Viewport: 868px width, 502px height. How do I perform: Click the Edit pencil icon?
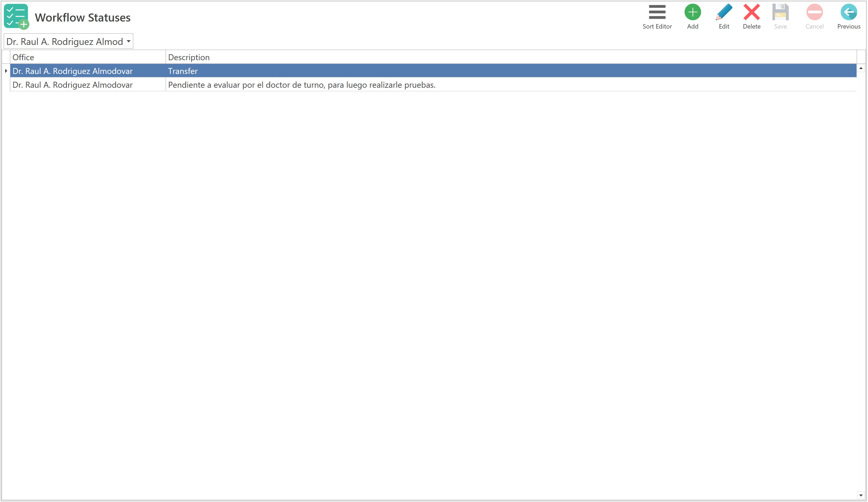click(x=724, y=12)
